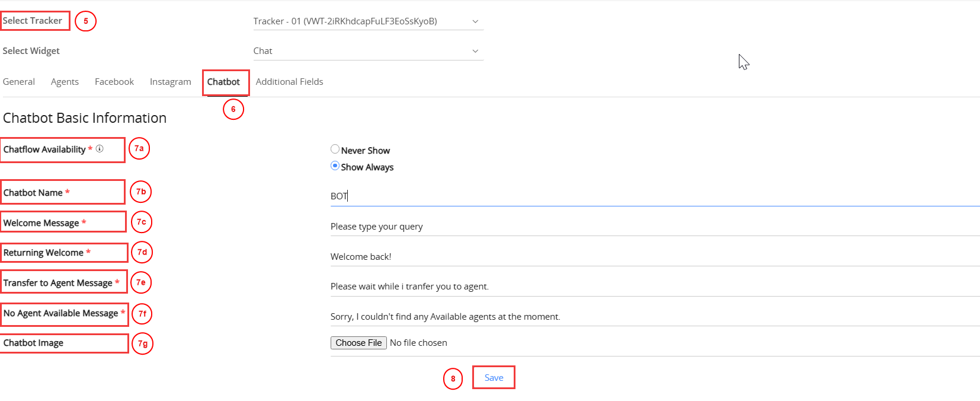Click the Returning Welcome text field
This screenshot has width=980, height=401.
click(x=652, y=257)
